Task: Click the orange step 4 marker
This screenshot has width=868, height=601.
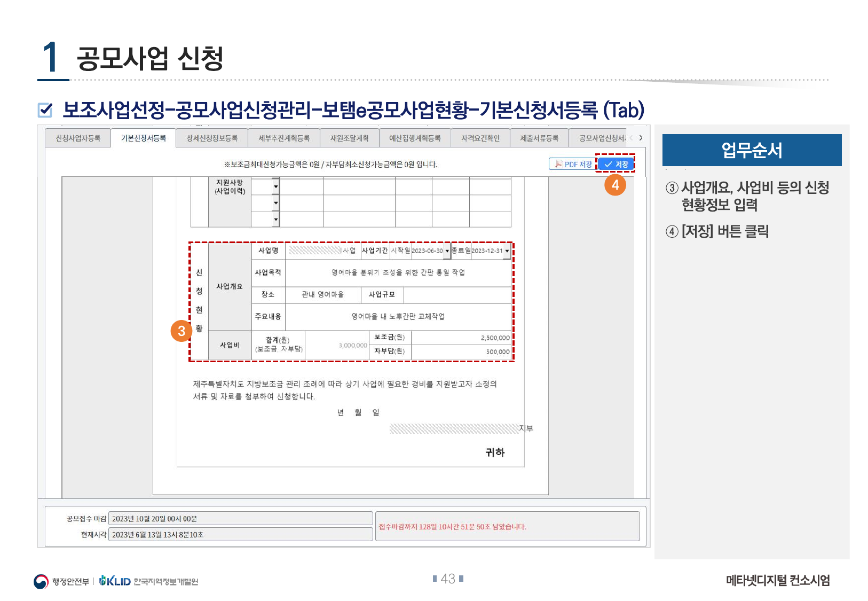Action: (615, 185)
